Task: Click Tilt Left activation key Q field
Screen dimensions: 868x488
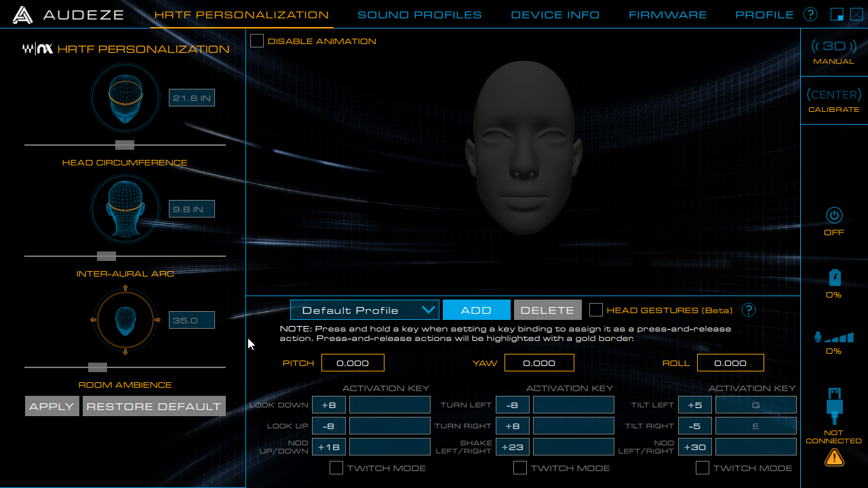Action: tap(756, 405)
